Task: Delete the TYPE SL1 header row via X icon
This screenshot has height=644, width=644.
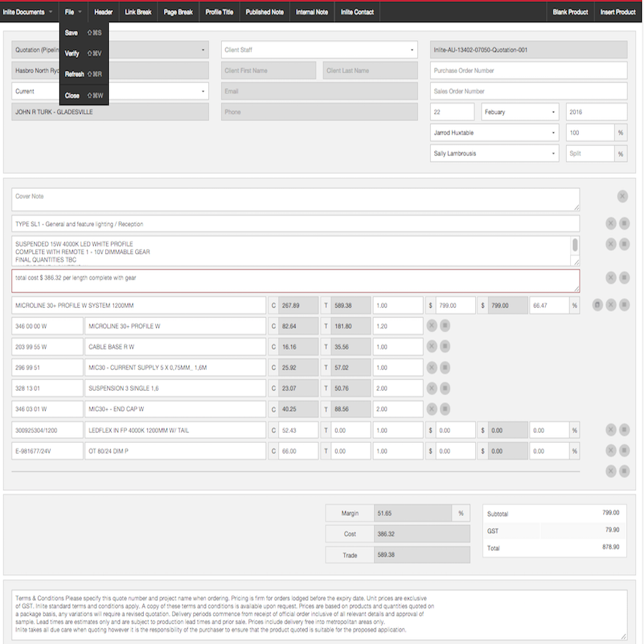Action: (611, 223)
